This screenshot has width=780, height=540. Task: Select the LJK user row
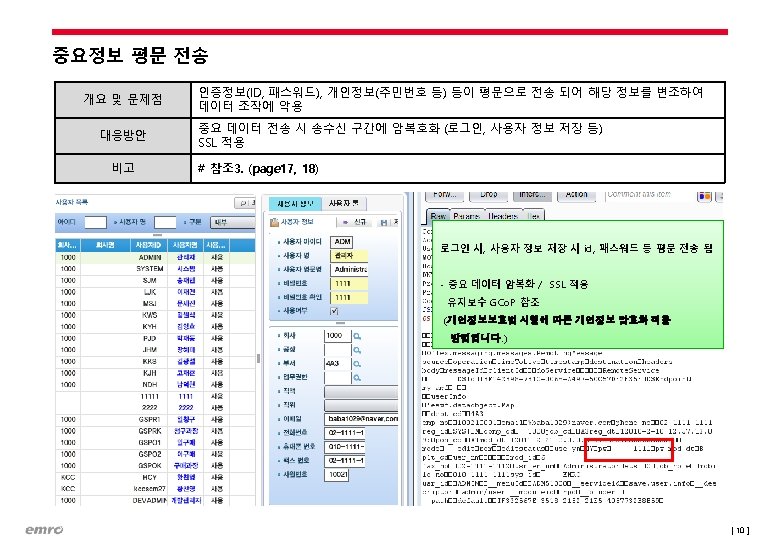pyautogui.click(x=155, y=292)
